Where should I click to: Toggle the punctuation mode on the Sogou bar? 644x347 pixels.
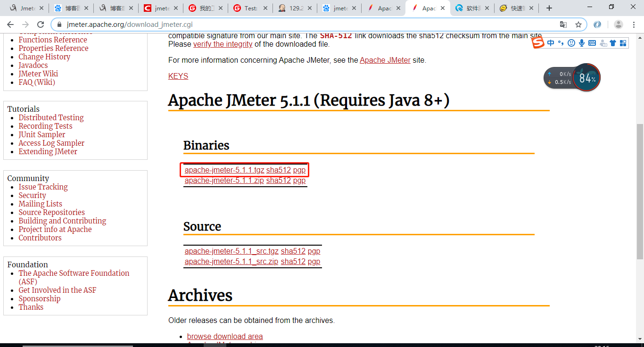tap(561, 42)
